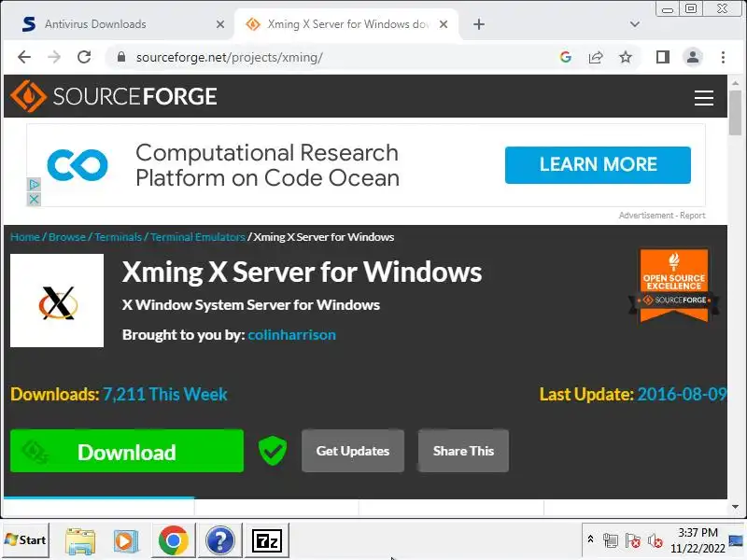Open the Browse breadcrumb link
Screen dimensions: 747x560
click(66, 237)
